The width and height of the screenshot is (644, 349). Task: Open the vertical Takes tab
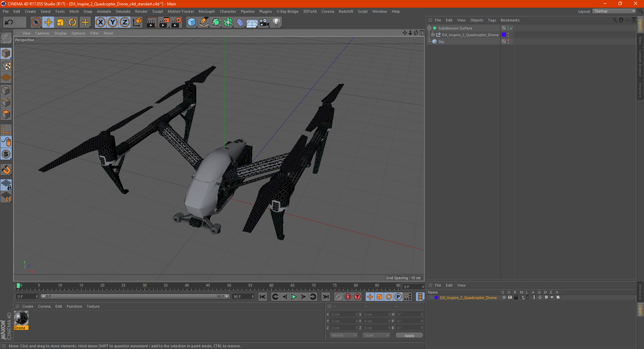pyautogui.click(x=640, y=40)
